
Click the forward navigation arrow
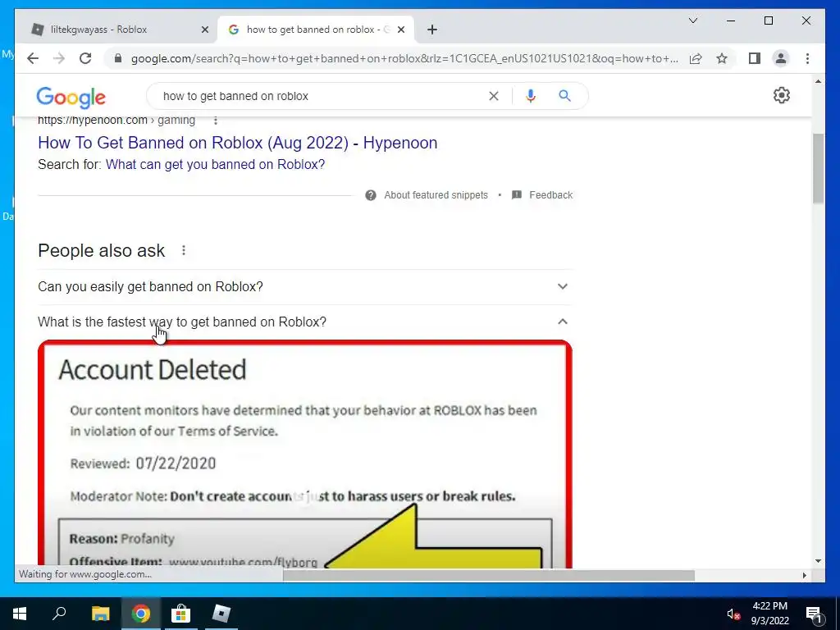click(59, 58)
